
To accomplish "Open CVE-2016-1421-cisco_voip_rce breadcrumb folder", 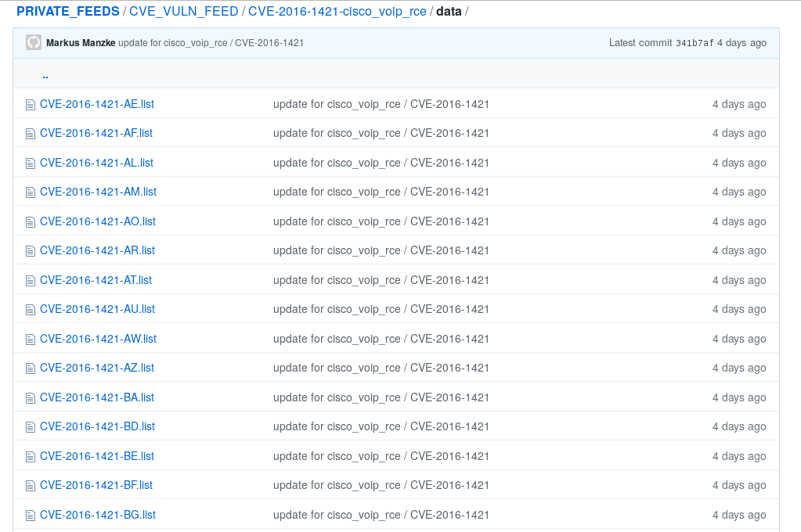I will [337, 12].
